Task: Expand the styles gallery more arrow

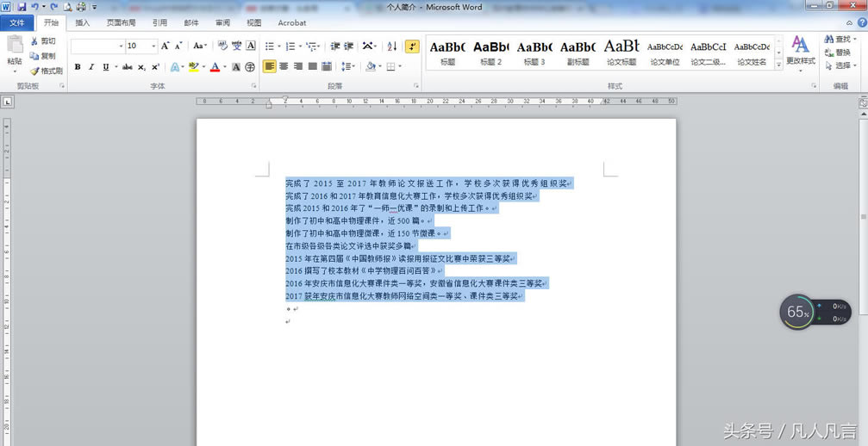Action: (778, 65)
